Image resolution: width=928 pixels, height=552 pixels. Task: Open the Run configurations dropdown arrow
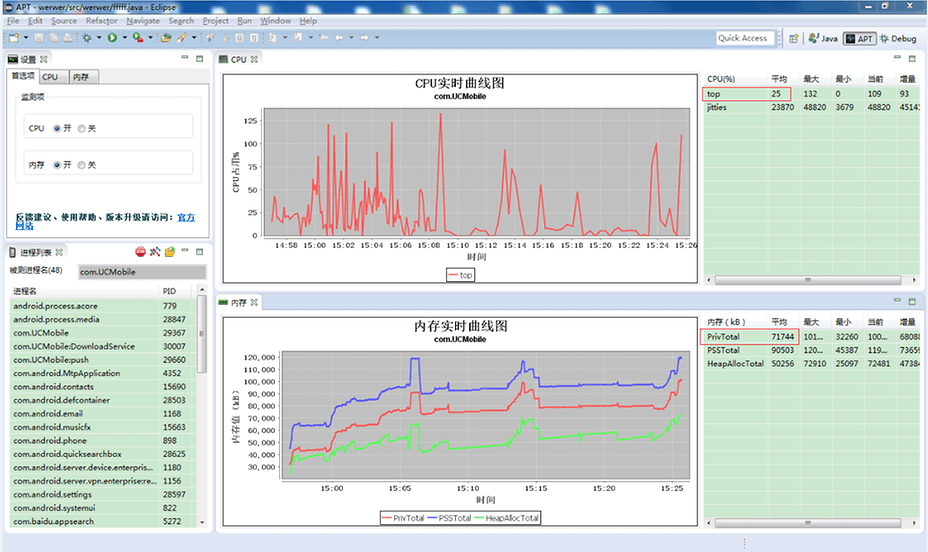tap(124, 38)
